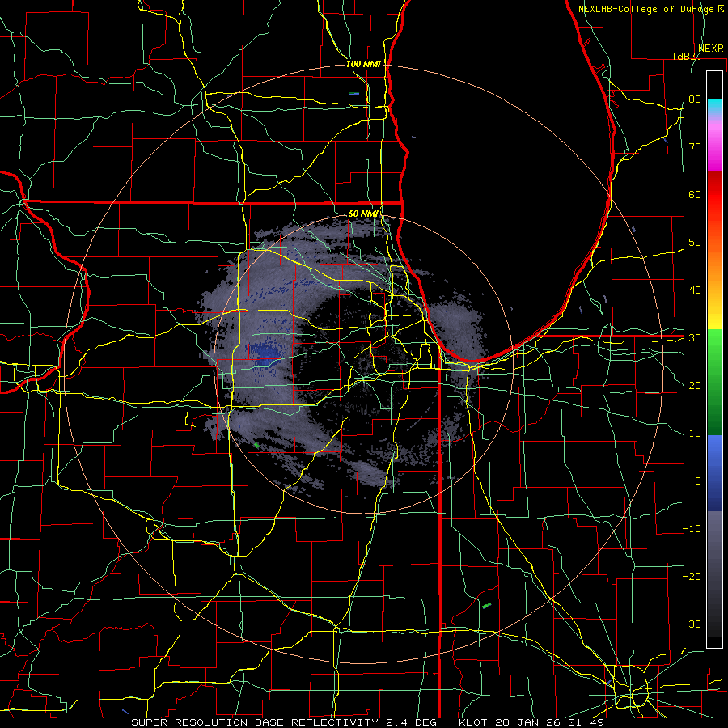Image resolution: width=728 pixels, height=728 pixels.
Task: Click the KLOT station identifier in the caption
Action: point(472,722)
